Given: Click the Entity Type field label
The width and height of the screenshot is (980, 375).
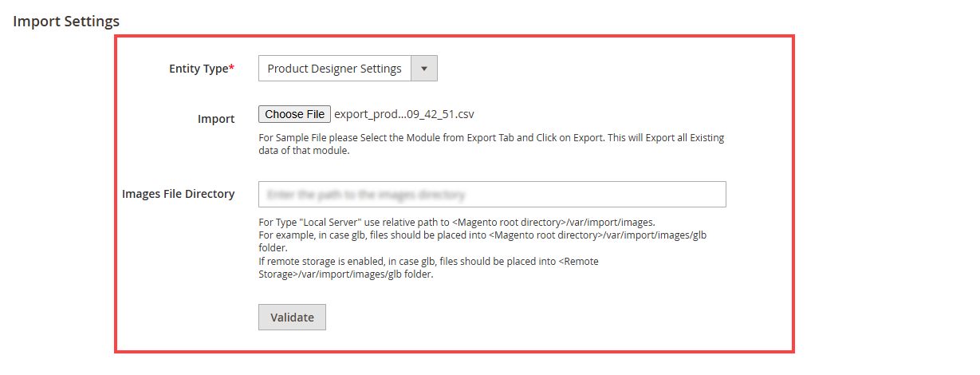Looking at the screenshot, I should tap(198, 69).
